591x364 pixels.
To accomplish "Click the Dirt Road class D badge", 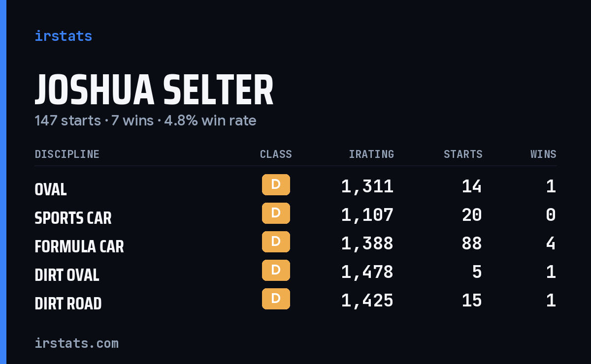I will pos(276,299).
